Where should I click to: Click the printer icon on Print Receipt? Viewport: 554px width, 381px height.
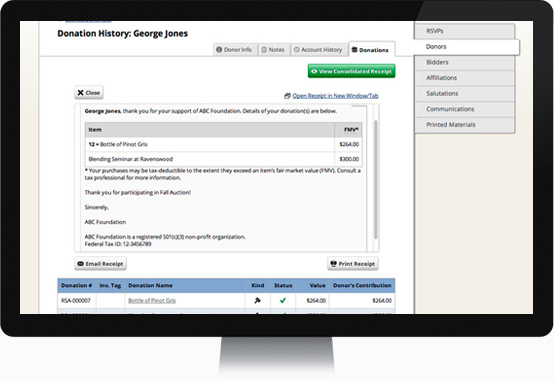[x=333, y=264]
